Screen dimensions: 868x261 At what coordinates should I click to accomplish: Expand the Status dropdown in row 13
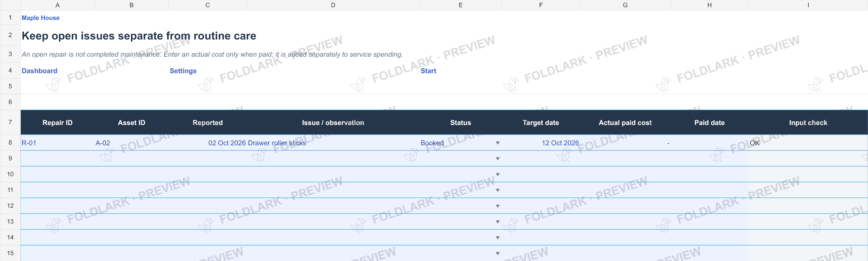coord(497,222)
